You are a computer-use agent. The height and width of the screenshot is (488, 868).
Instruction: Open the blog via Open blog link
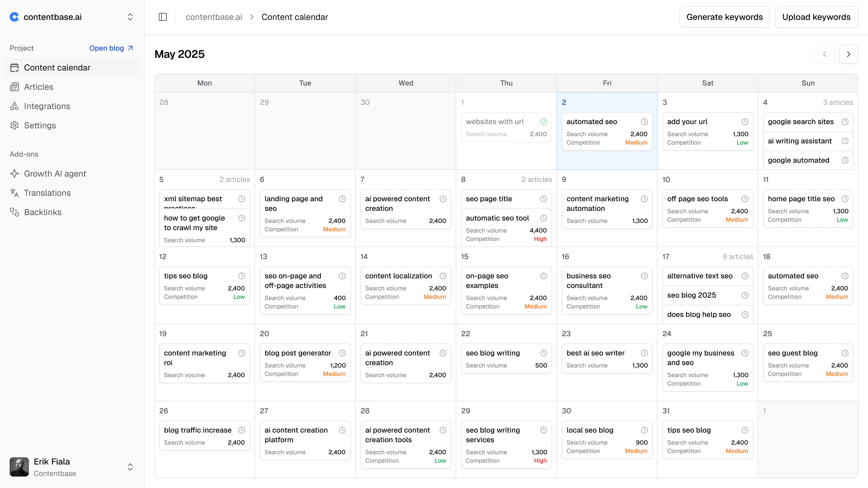[x=111, y=48]
